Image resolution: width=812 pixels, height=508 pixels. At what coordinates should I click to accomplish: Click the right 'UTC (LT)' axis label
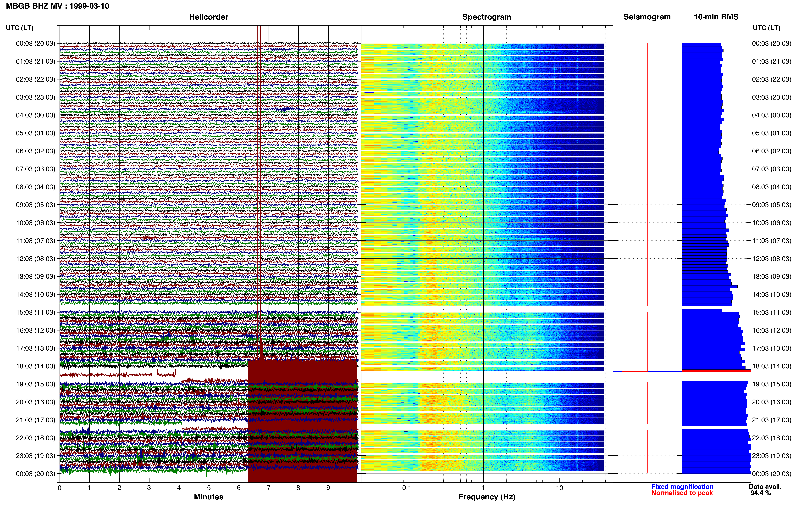(x=766, y=28)
